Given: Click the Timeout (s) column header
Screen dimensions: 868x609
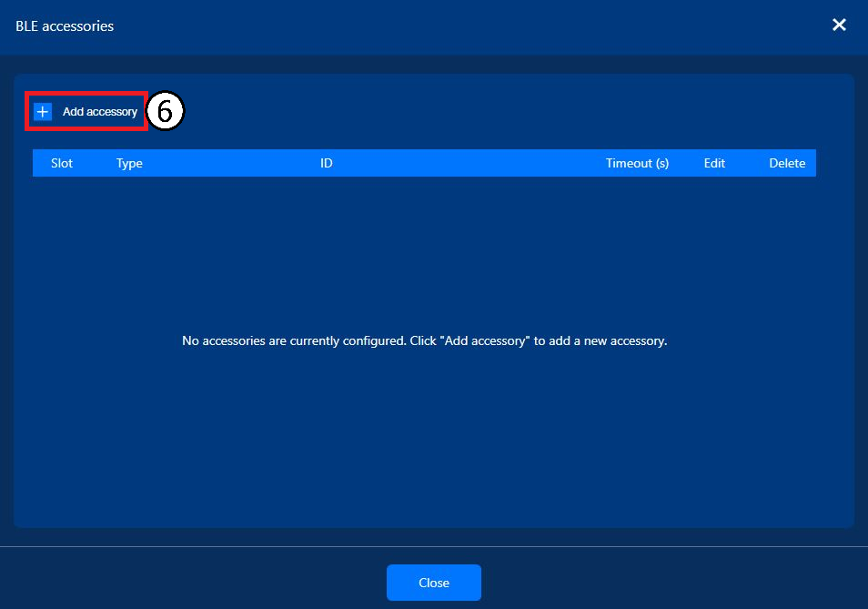Looking at the screenshot, I should point(637,163).
